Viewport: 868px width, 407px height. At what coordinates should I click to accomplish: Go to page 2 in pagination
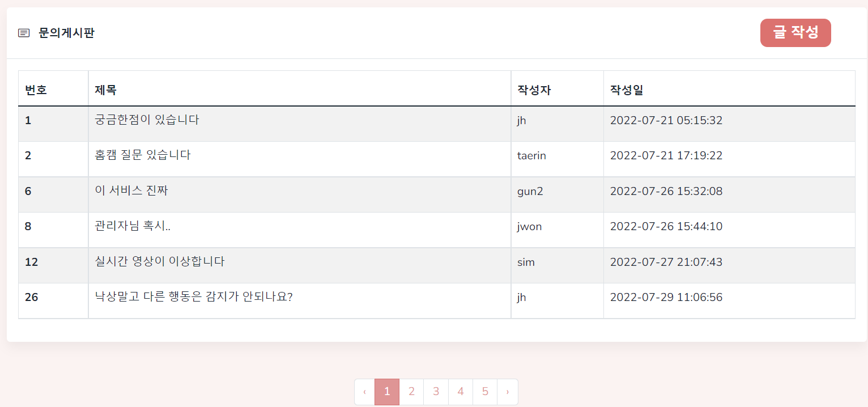411,391
